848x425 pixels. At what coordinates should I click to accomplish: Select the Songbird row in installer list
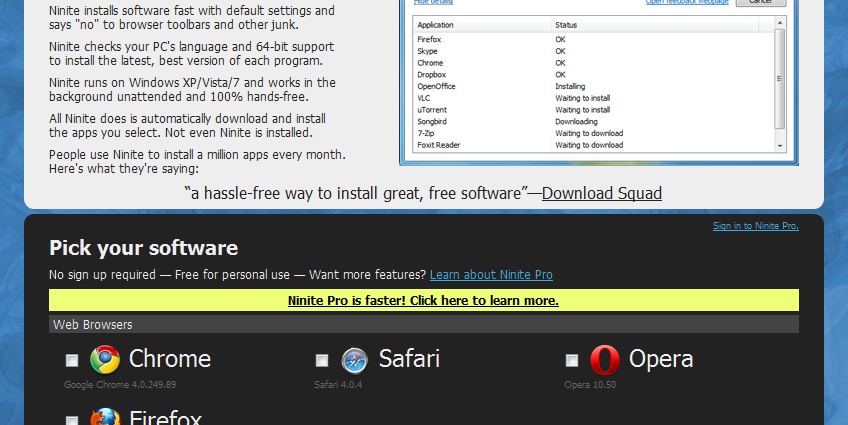[593, 122]
